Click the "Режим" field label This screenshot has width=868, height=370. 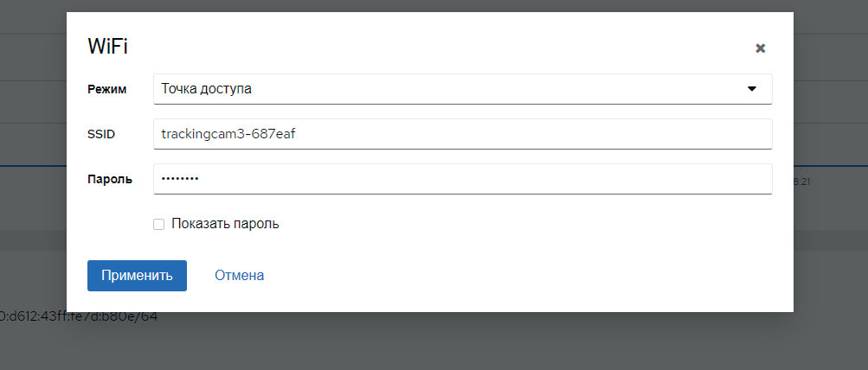(106, 89)
